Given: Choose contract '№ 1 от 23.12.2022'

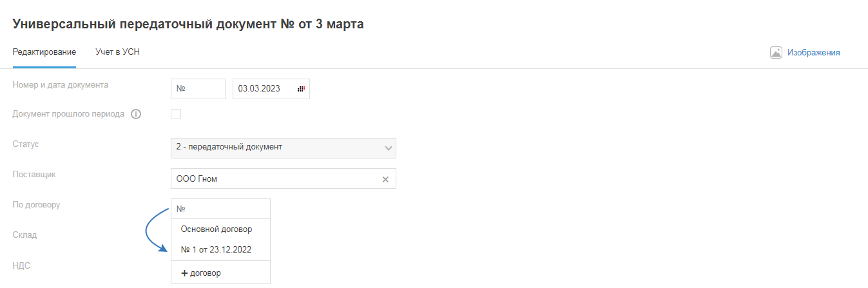Looking at the screenshot, I should click(x=216, y=249).
